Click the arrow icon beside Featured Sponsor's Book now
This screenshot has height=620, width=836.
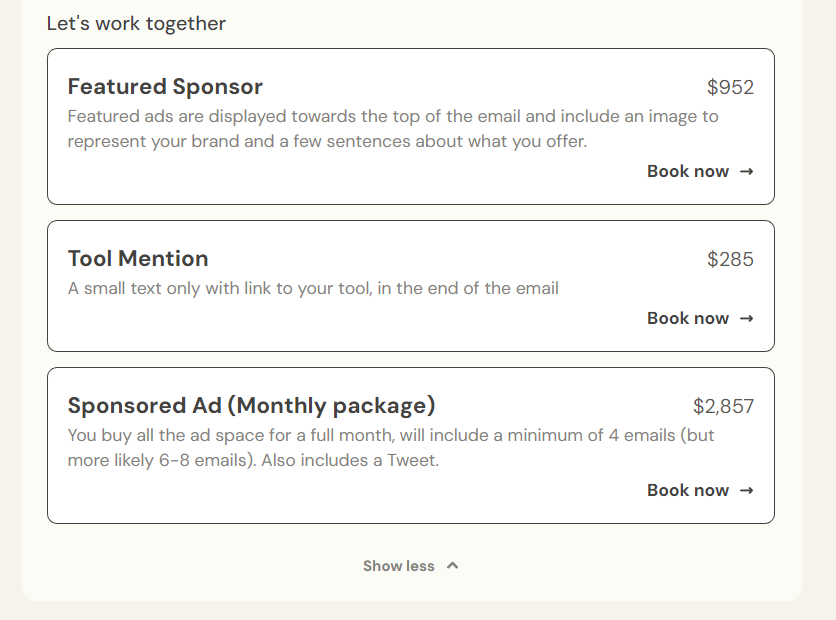coord(746,171)
